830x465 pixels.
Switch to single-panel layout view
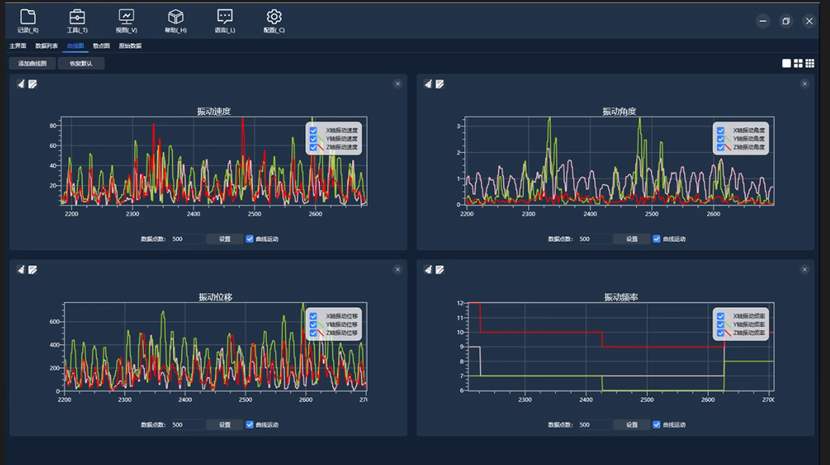coord(786,64)
